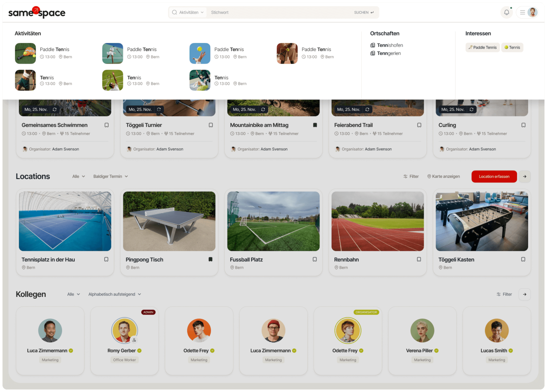Screen dimensions: 547x392
Task: Unbookmark Mountainbike am Mittag activity
Action: point(315,125)
